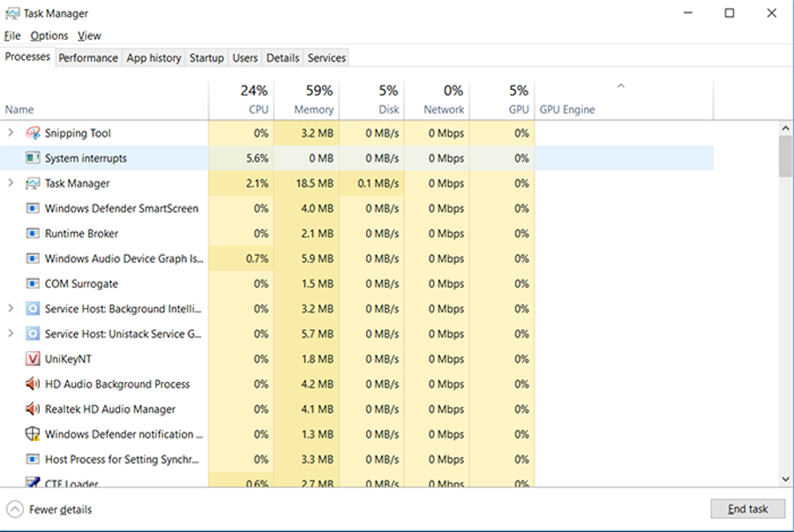
Task: Click the vertical scrollbar thumb
Action: [x=785, y=156]
